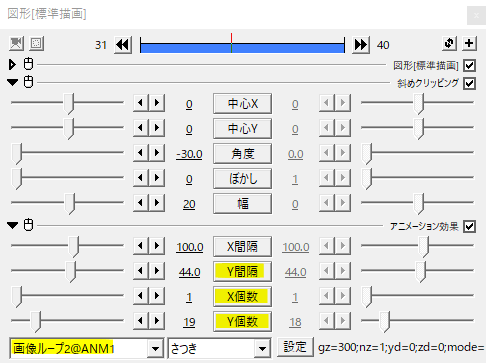
Task: Click the left 幅 slider thumb
Action: (x=69, y=204)
